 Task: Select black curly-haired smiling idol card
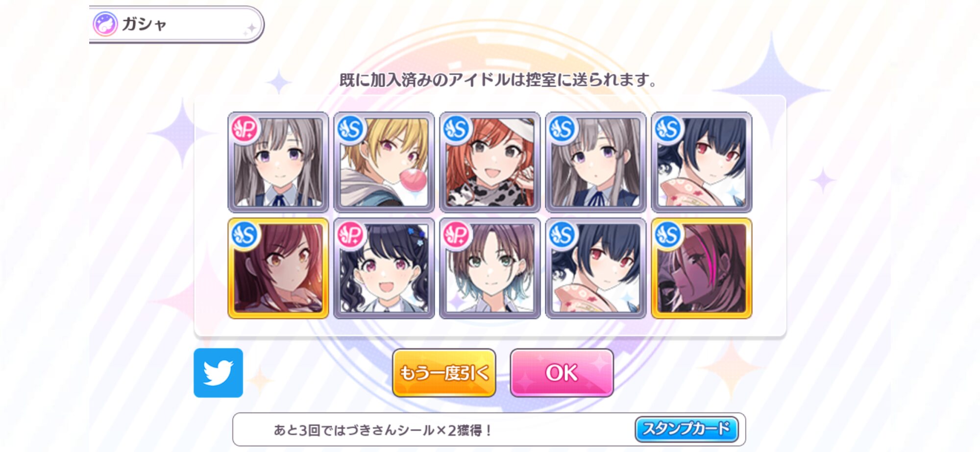(384, 268)
